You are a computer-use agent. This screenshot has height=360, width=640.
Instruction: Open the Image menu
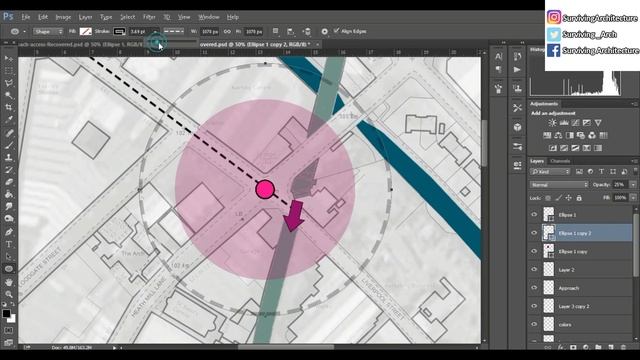coord(63,17)
